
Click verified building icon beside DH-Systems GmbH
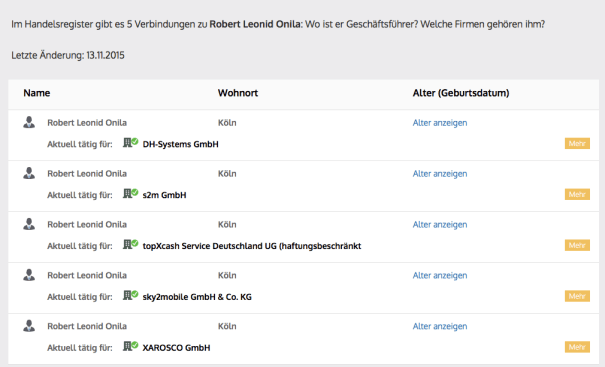pos(130,143)
